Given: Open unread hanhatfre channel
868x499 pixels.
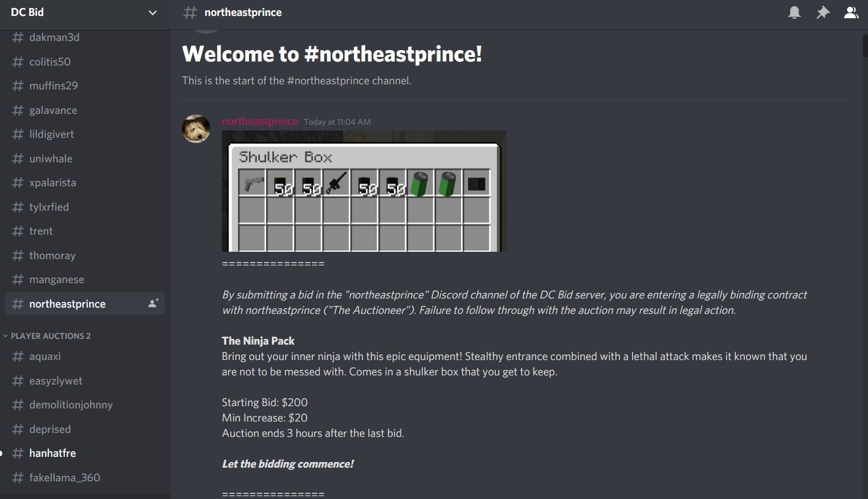Looking at the screenshot, I should click(85, 453).
